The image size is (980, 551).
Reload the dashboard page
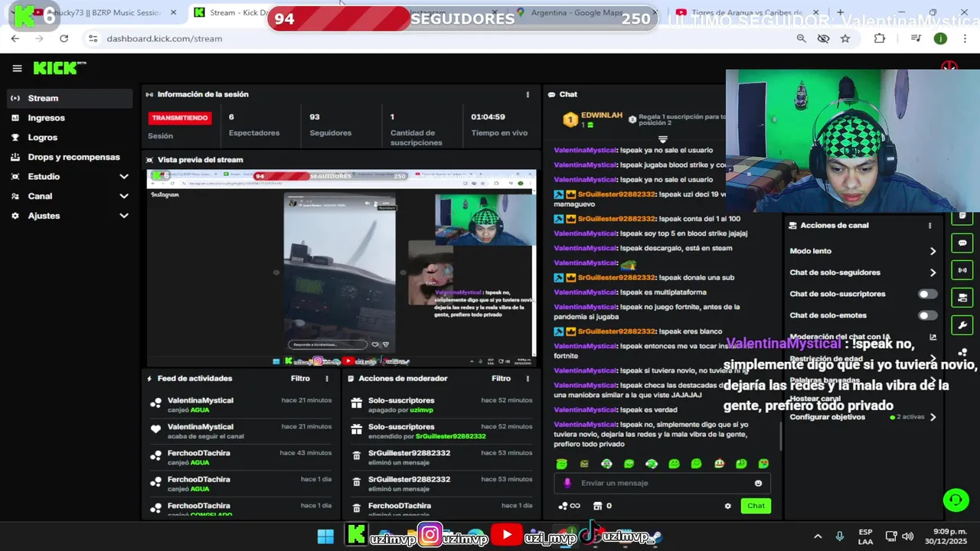[x=64, y=38]
